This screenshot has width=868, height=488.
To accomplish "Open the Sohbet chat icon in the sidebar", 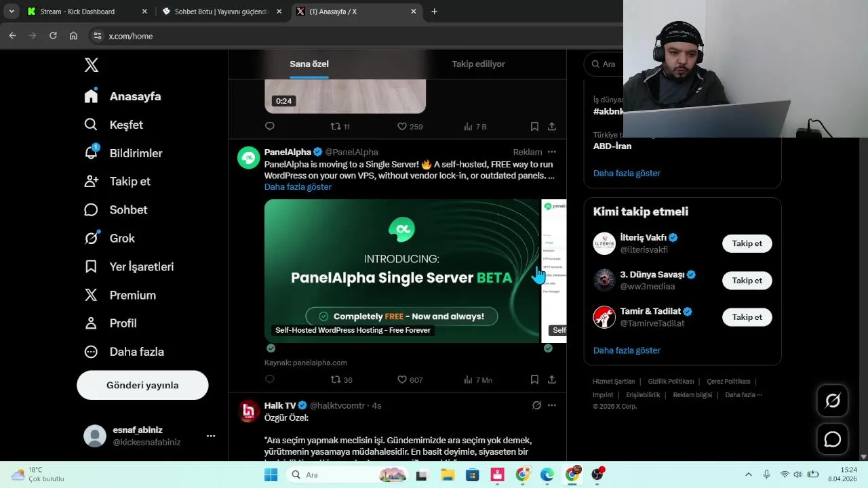I will tap(91, 209).
